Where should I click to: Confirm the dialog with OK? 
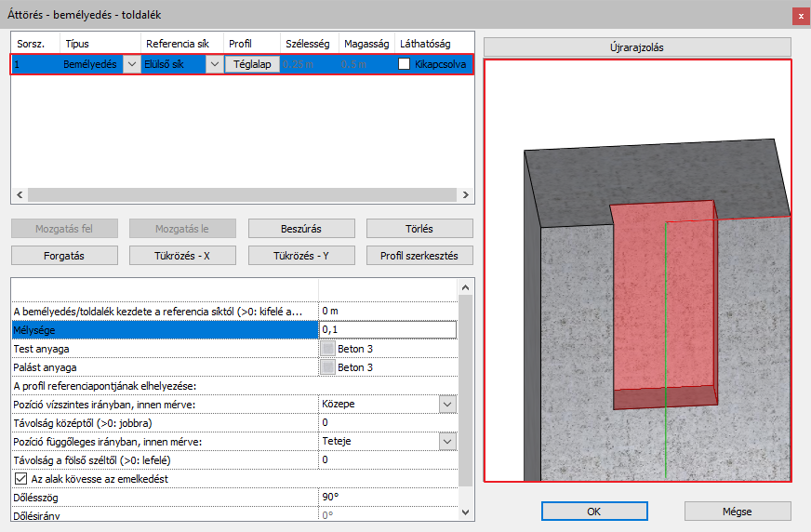tap(594, 512)
